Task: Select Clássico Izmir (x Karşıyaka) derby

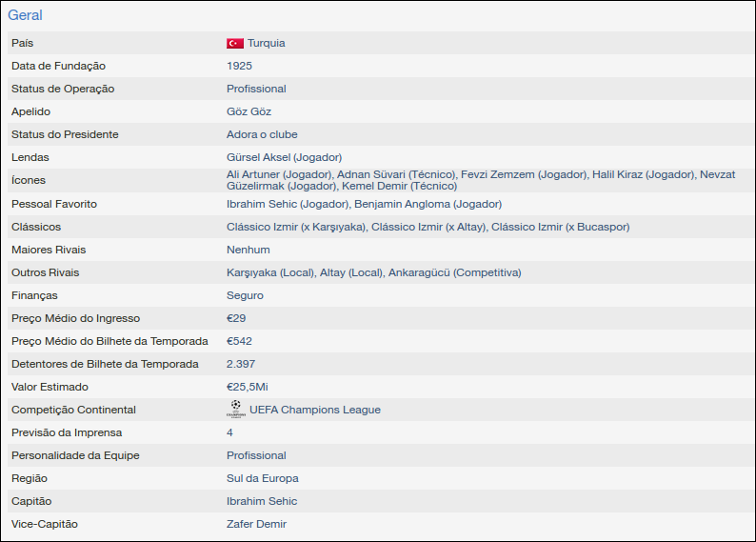Action: [x=296, y=227]
